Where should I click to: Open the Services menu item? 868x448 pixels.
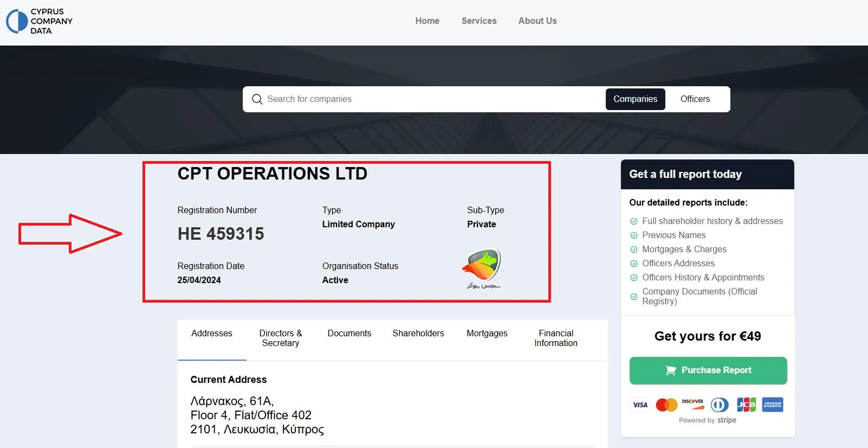tap(479, 21)
